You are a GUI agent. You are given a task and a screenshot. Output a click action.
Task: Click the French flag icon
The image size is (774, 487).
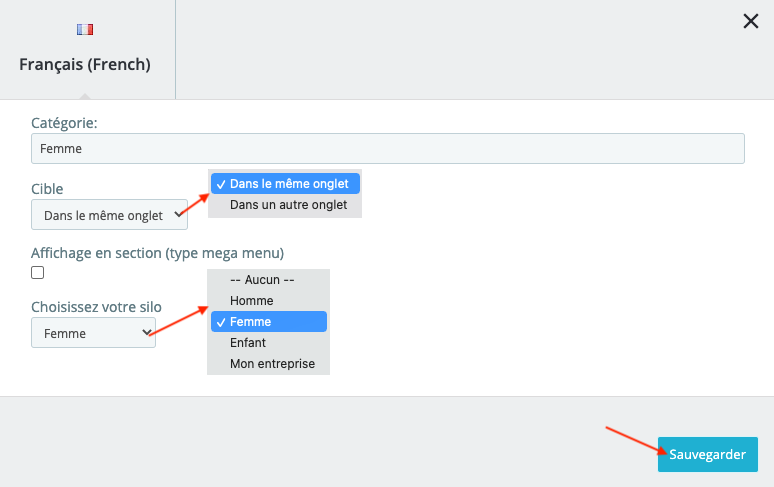coord(85,30)
